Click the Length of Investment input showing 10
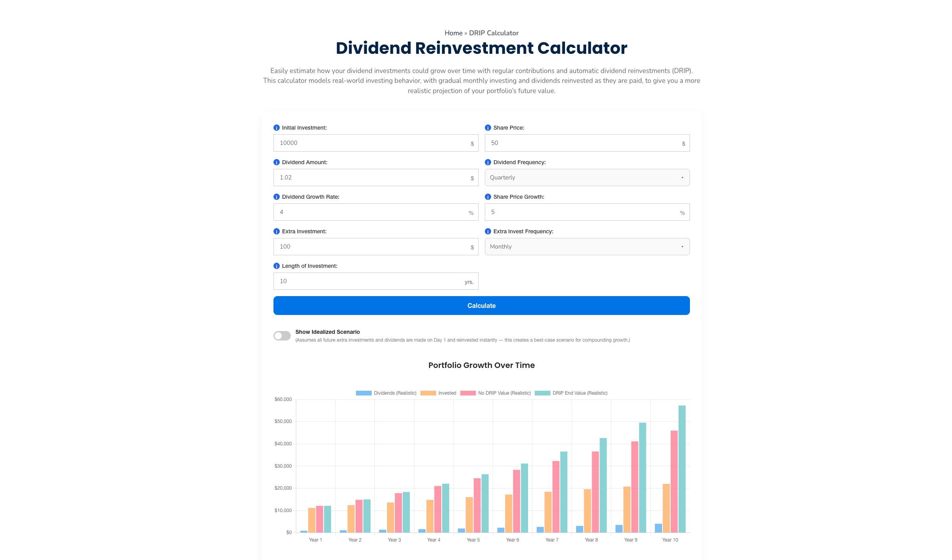This screenshot has height=560, width=952. pyautogui.click(x=376, y=281)
